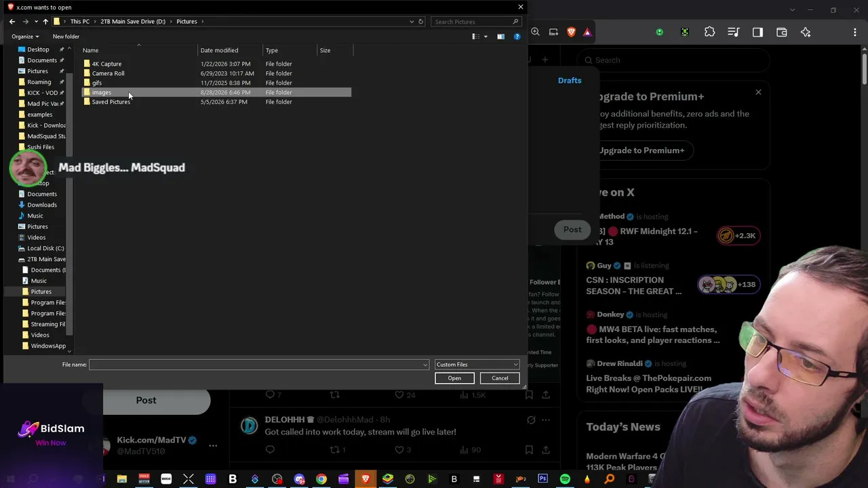Open the view options dropdown arrow
868x488 pixels.
point(486,37)
